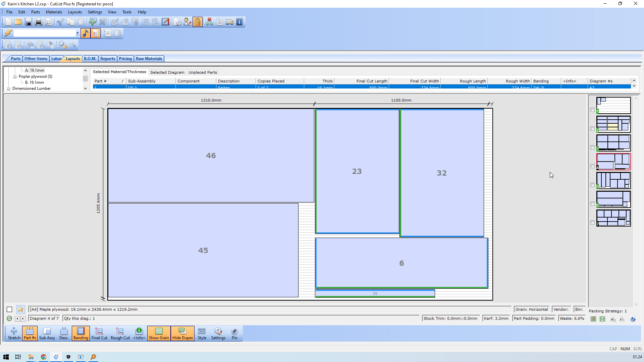Image resolution: width=644 pixels, height=362 pixels.
Task: Tick the checkbox next to diagram thumbnail 1
Action: (592, 110)
